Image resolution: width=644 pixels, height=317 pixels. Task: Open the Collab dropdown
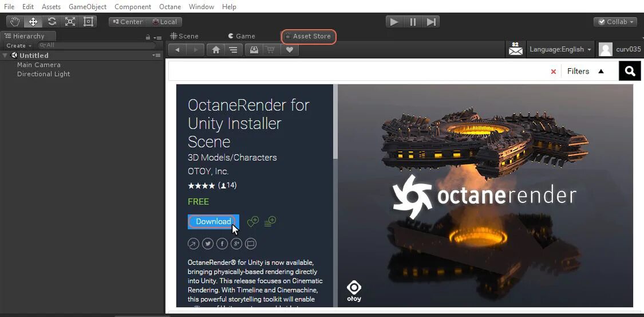(615, 22)
